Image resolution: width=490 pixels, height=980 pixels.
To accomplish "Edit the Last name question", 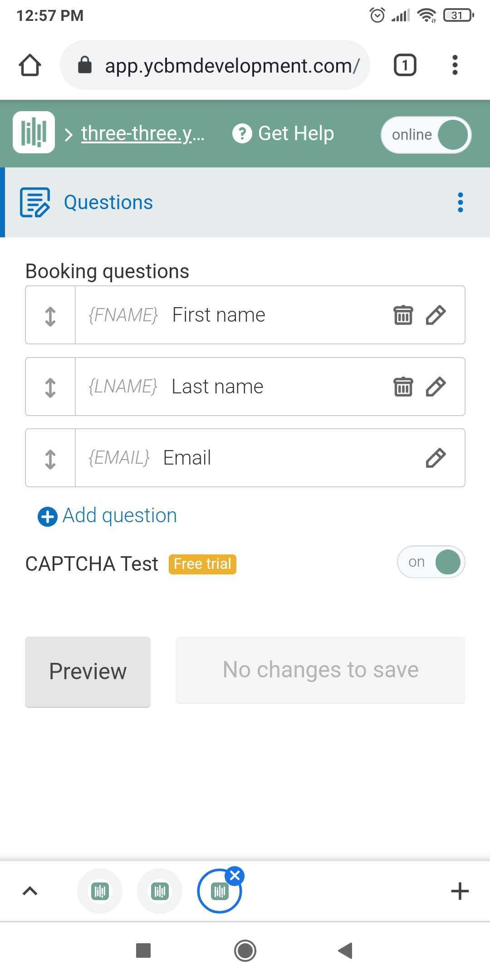I will tap(436, 387).
